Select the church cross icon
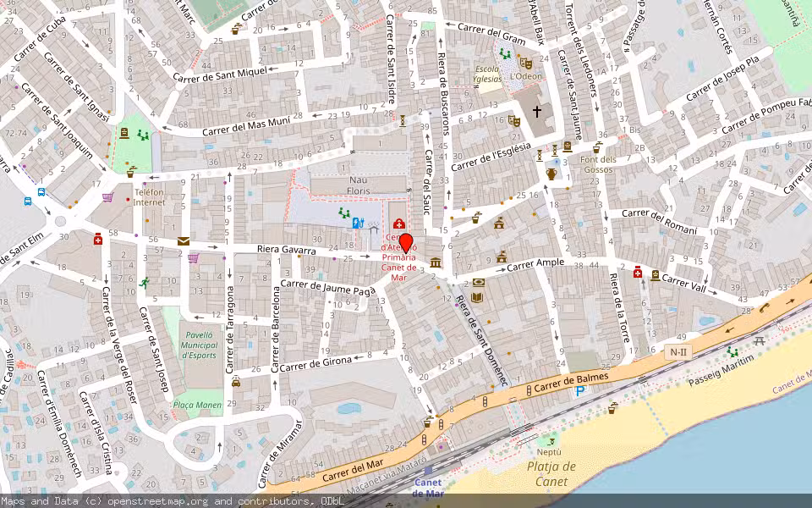 point(537,111)
